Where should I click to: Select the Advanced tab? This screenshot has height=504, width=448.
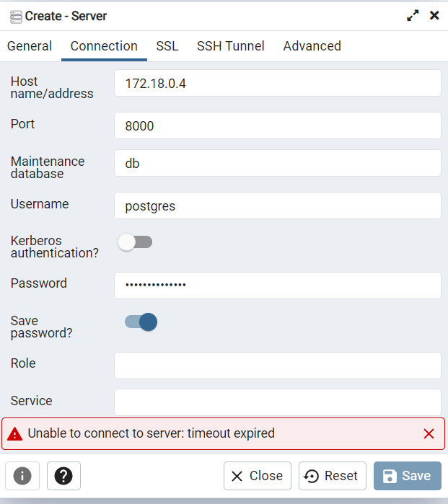312,46
